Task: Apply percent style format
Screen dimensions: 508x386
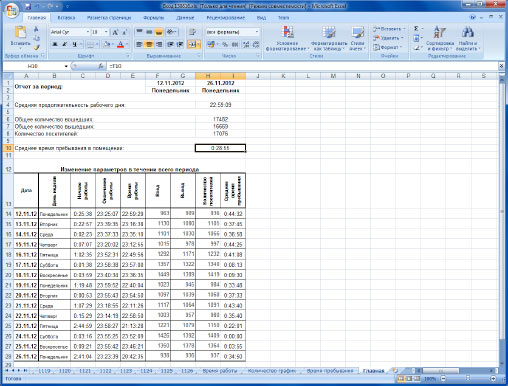Action: [225, 44]
